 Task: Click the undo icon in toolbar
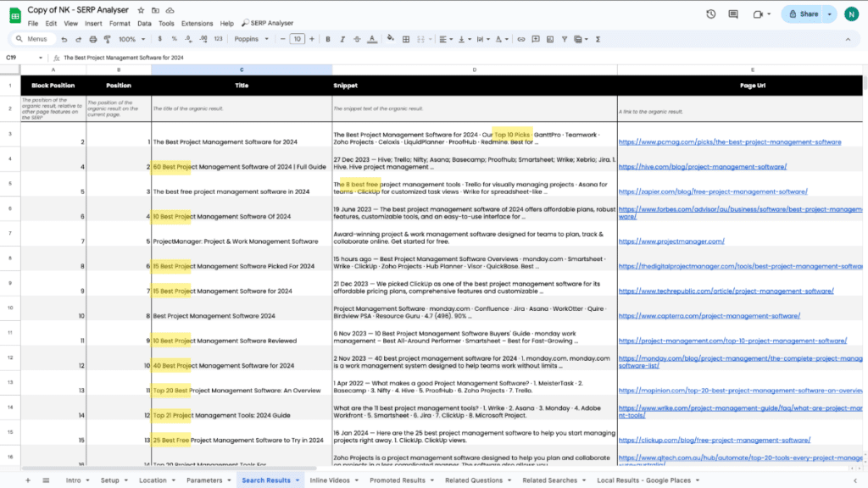(64, 39)
